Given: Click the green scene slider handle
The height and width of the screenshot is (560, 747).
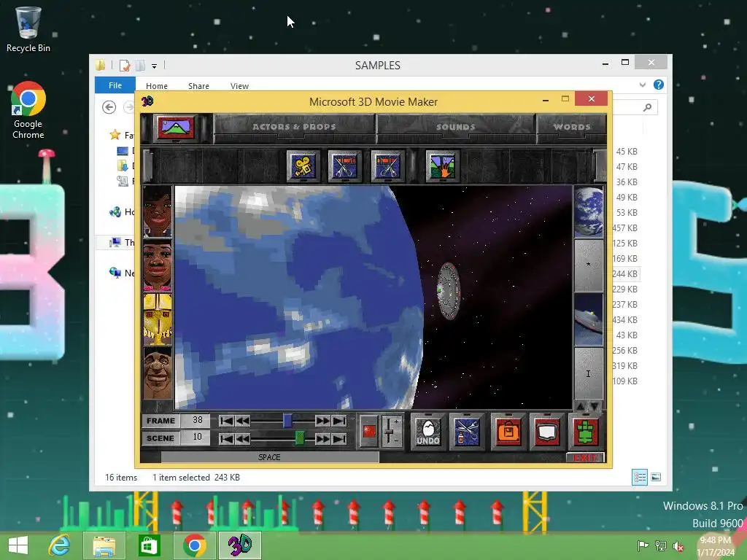Looking at the screenshot, I should coord(300,437).
